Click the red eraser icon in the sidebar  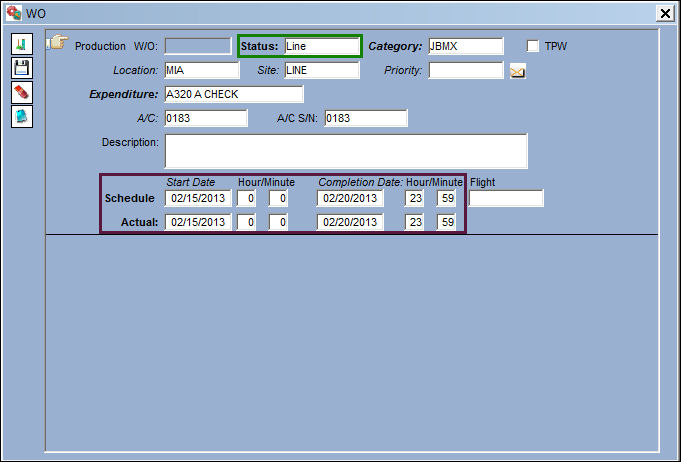point(22,92)
